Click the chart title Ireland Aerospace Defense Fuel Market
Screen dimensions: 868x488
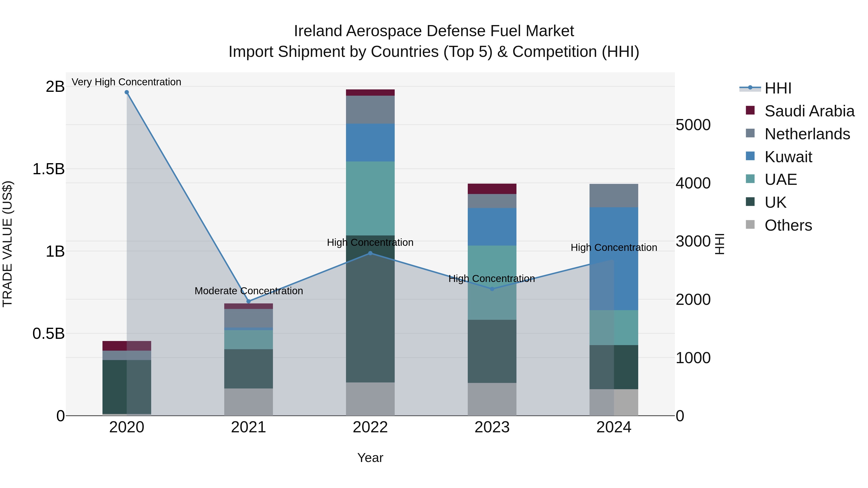tap(434, 31)
